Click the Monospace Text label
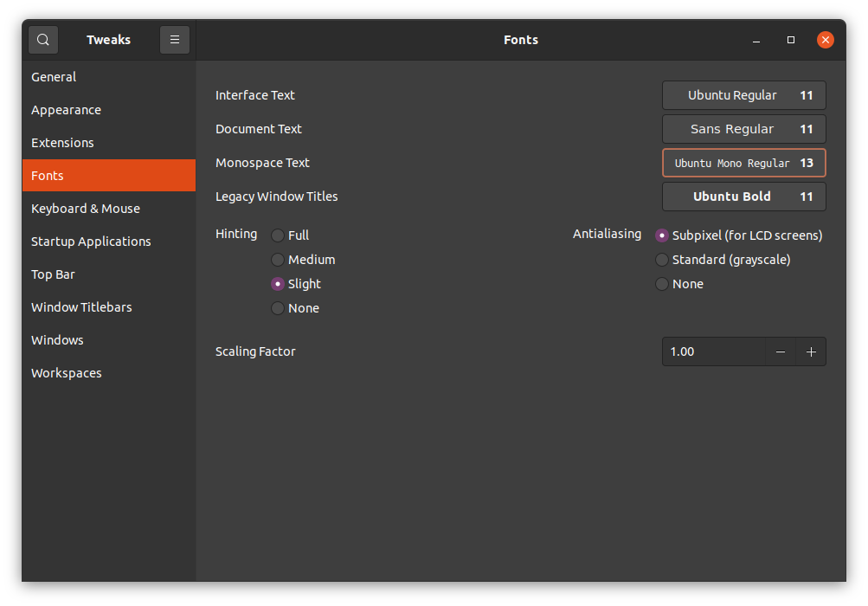 click(x=262, y=163)
